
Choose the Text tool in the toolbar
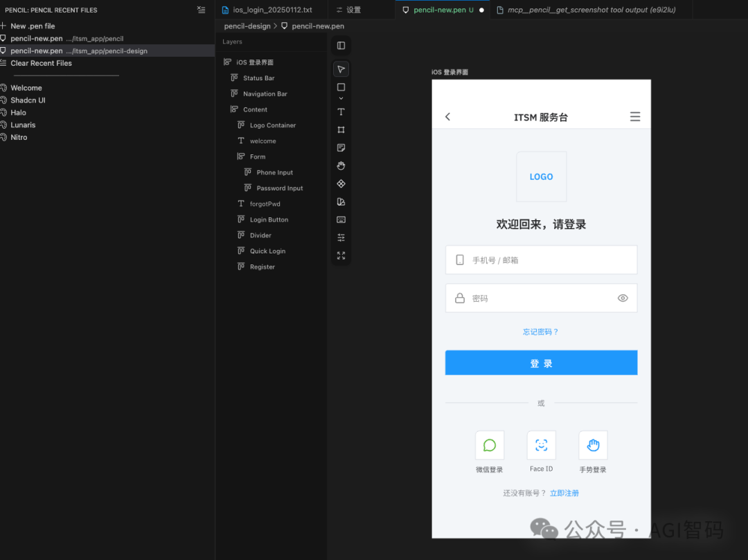(x=341, y=111)
